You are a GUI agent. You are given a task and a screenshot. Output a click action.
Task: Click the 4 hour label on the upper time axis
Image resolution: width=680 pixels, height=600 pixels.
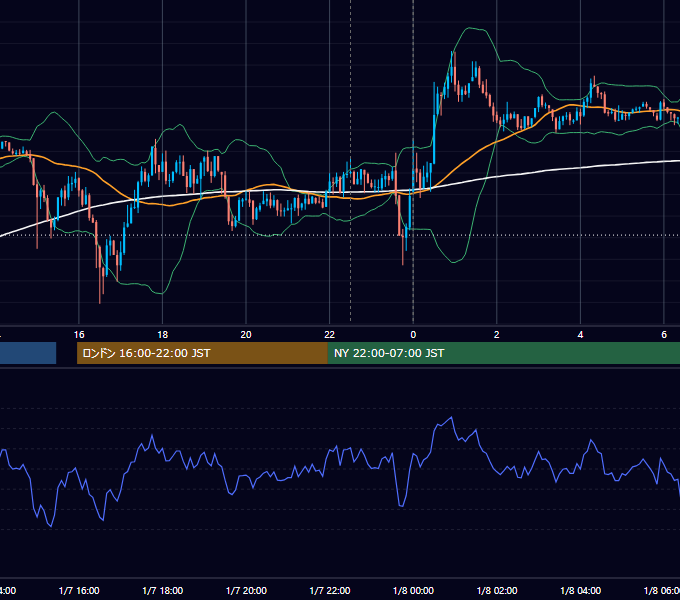(x=580, y=335)
